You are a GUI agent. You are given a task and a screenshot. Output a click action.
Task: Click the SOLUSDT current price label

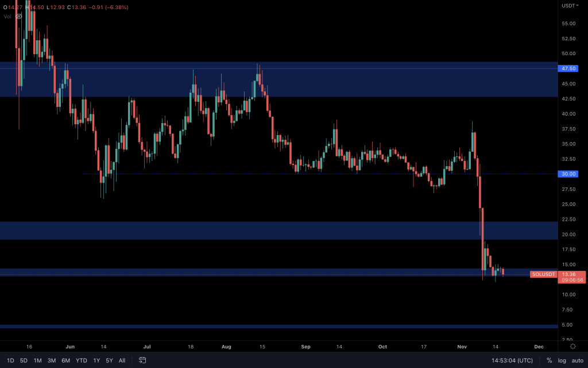pyautogui.click(x=543, y=274)
